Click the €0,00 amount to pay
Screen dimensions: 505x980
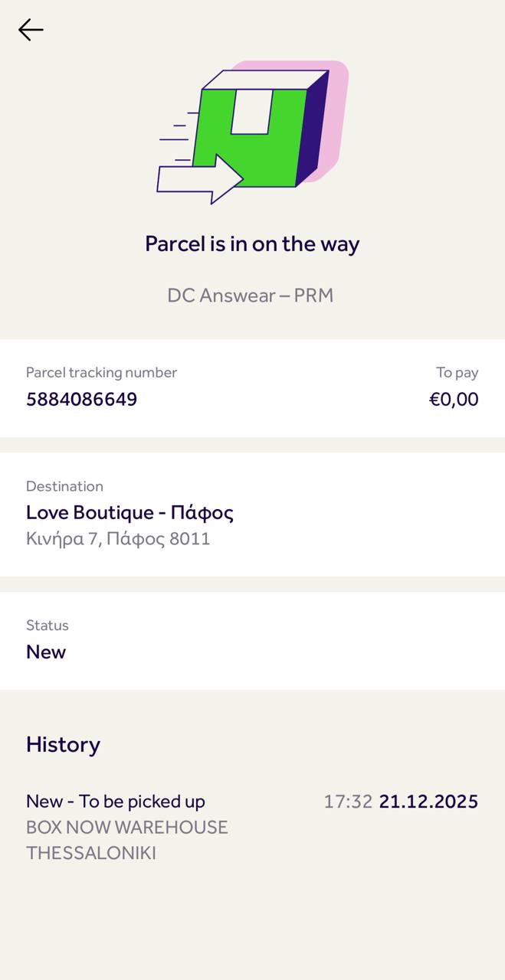[x=454, y=399]
